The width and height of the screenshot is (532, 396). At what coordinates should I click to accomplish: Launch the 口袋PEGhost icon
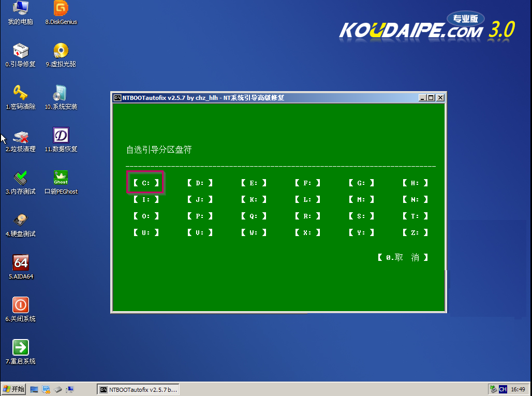(61, 178)
